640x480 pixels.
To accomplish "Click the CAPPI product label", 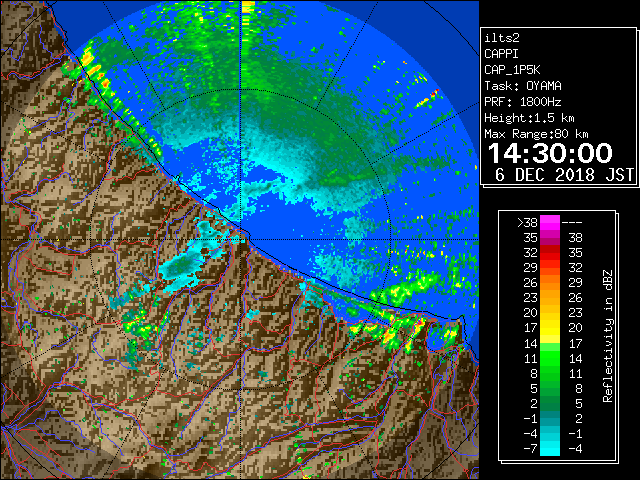I will (x=501, y=54).
